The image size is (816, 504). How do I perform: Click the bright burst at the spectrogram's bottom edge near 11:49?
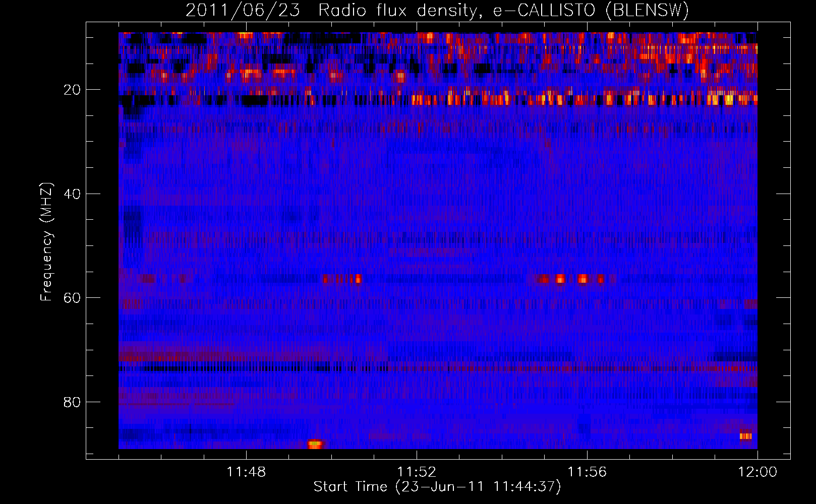pyautogui.click(x=315, y=445)
